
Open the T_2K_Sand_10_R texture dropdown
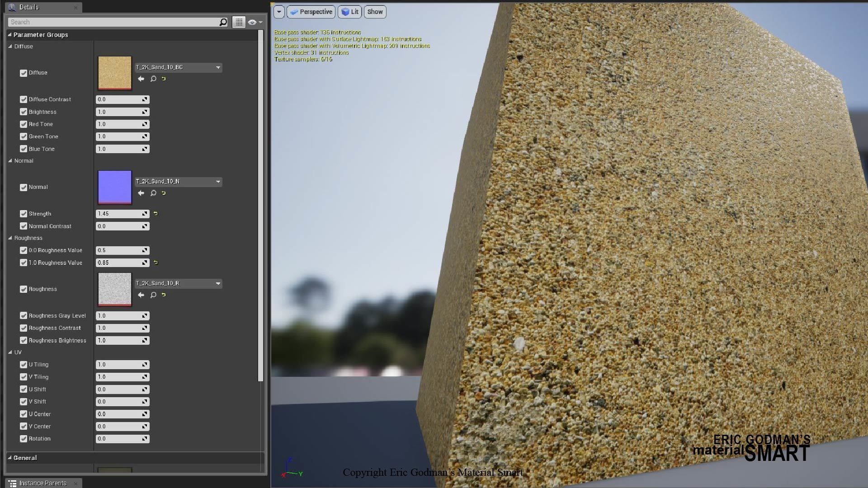(x=218, y=283)
